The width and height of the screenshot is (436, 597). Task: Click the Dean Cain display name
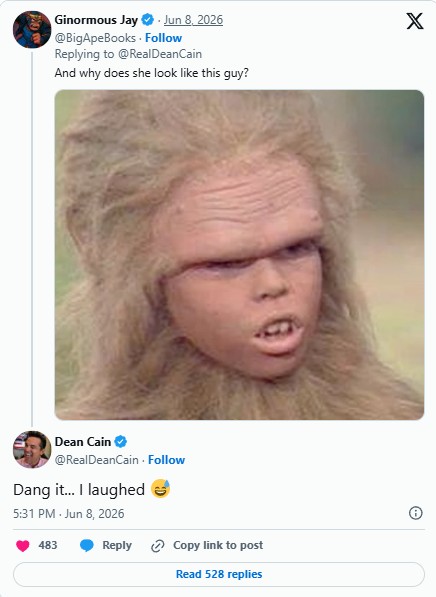click(83, 442)
